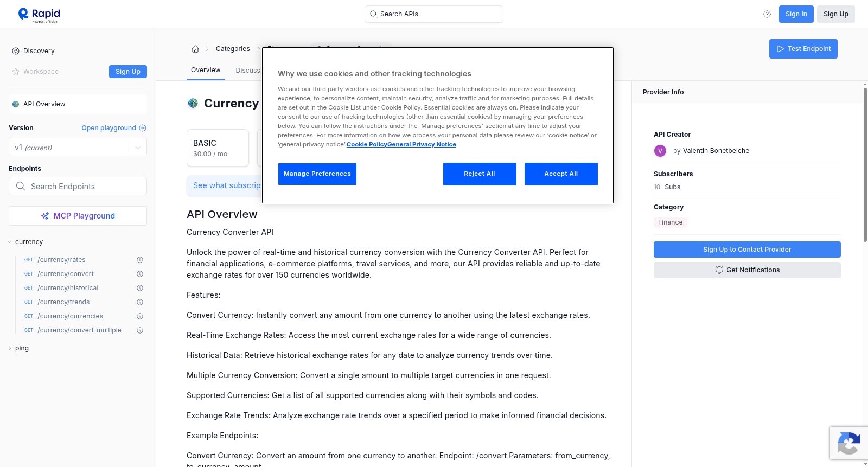
Task: Click the MCP Playground sparkle icon
Action: click(x=45, y=216)
